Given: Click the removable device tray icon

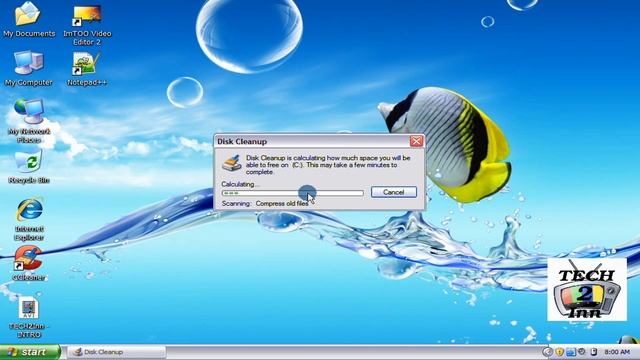Looking at the screenshot, I should pyautogui.click(x=594, y=351).
